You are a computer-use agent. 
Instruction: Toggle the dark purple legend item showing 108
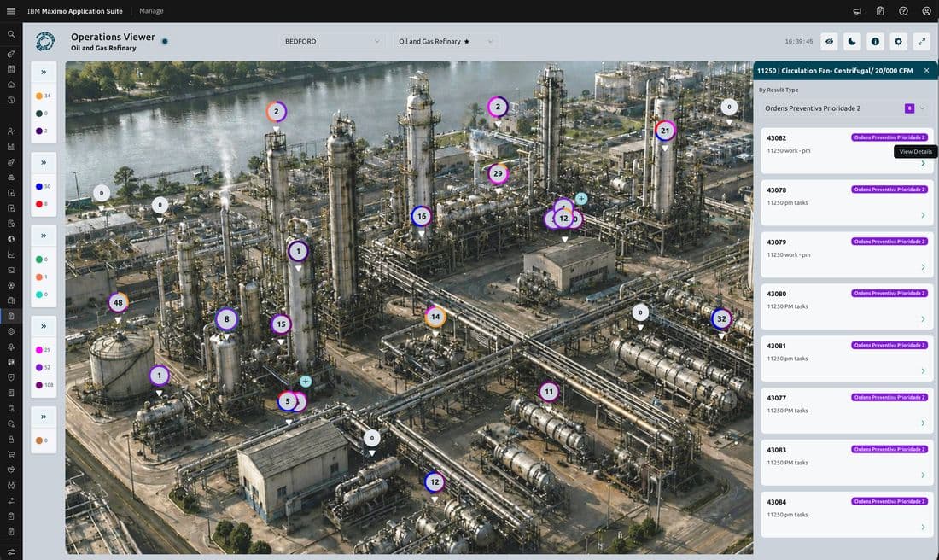click(x=44, y=385)
